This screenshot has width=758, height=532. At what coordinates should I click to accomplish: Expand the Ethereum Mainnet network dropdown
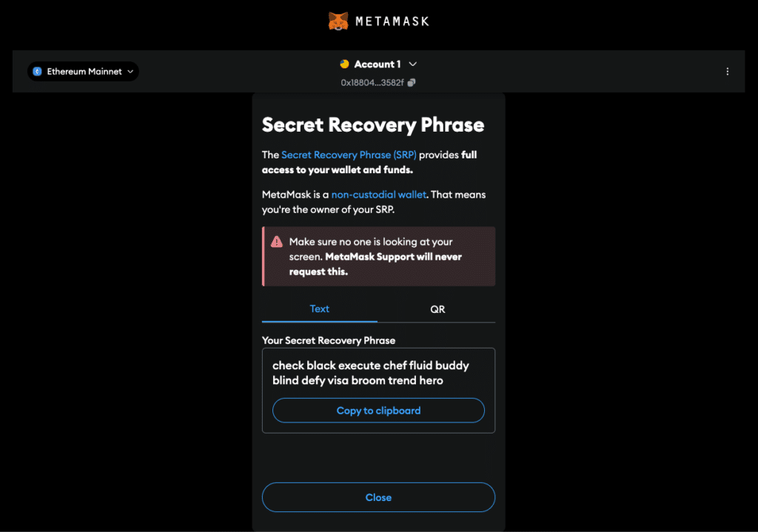[83, 72]
